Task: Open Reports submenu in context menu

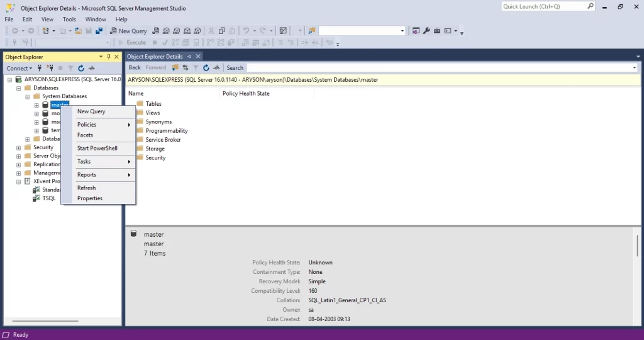Action: tap(98, 175)
